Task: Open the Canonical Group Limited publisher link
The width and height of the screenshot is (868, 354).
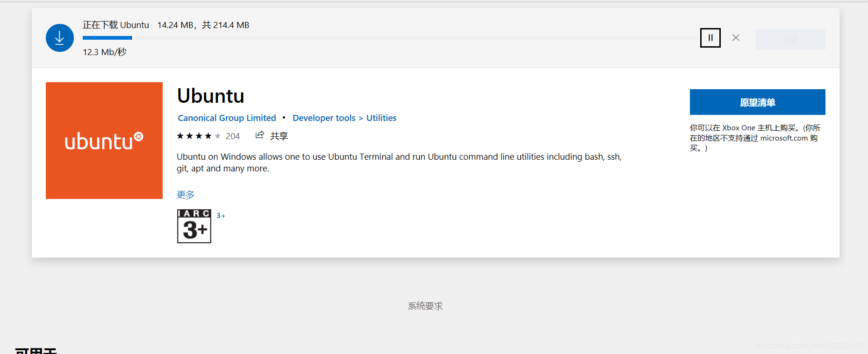Action: pyautogui.click(x=227, y=118)
